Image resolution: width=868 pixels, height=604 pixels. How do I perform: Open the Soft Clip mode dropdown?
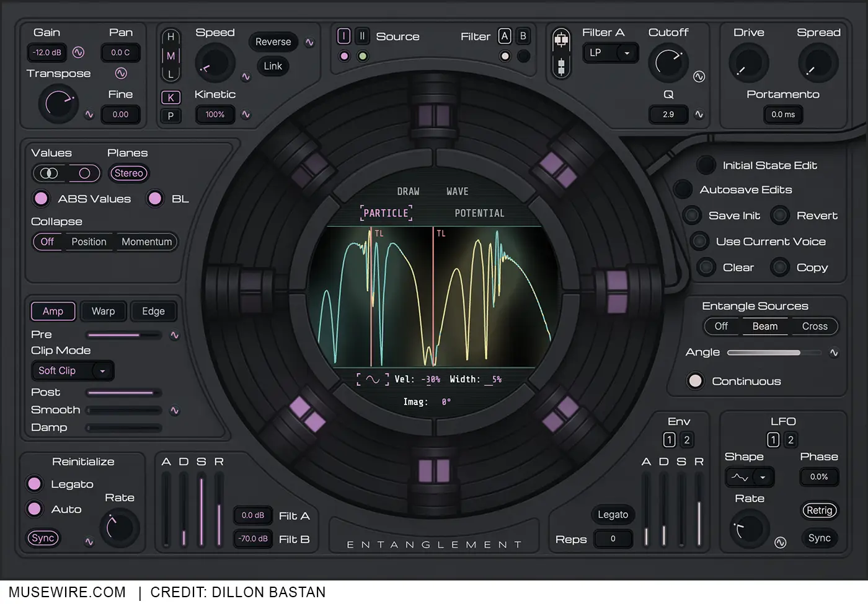tap(72, 370)
